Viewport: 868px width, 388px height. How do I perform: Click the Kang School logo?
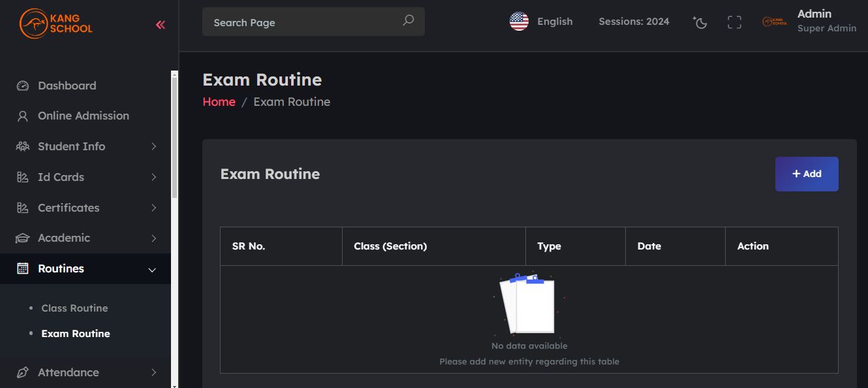pos(56,24)
